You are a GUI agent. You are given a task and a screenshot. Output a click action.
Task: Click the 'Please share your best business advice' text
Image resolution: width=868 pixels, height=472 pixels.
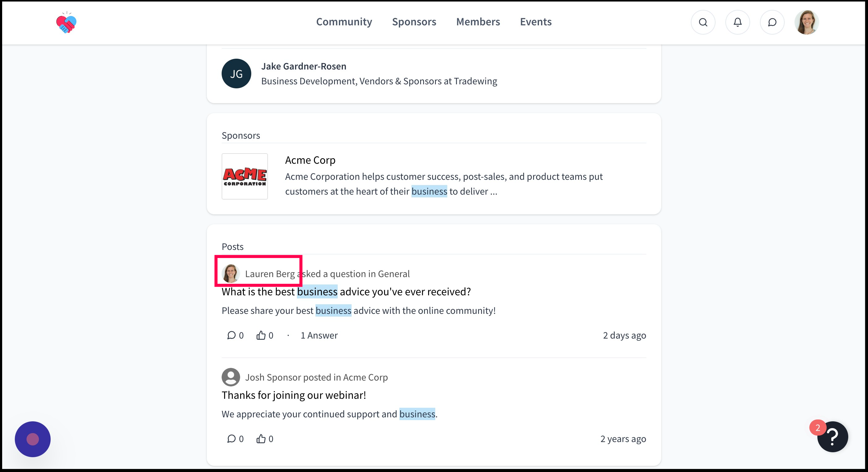[358, 310]
